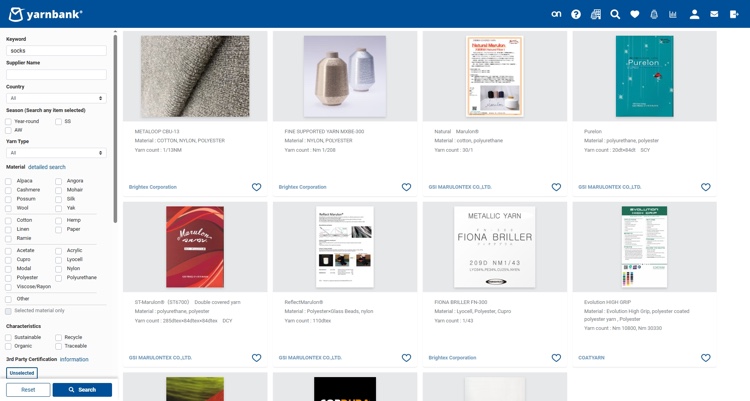Open the search magnifier icon in header
The image size is (750, 401).
pos(615,14)
